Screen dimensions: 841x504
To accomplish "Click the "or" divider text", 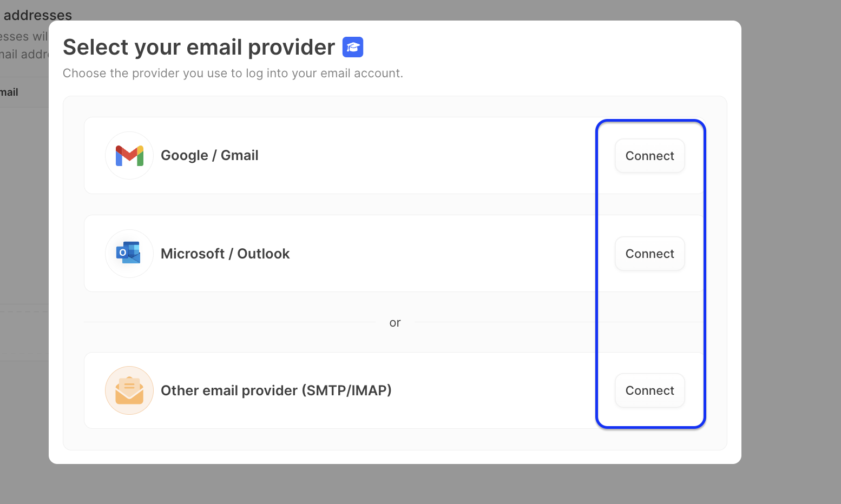I will [395, 323].
